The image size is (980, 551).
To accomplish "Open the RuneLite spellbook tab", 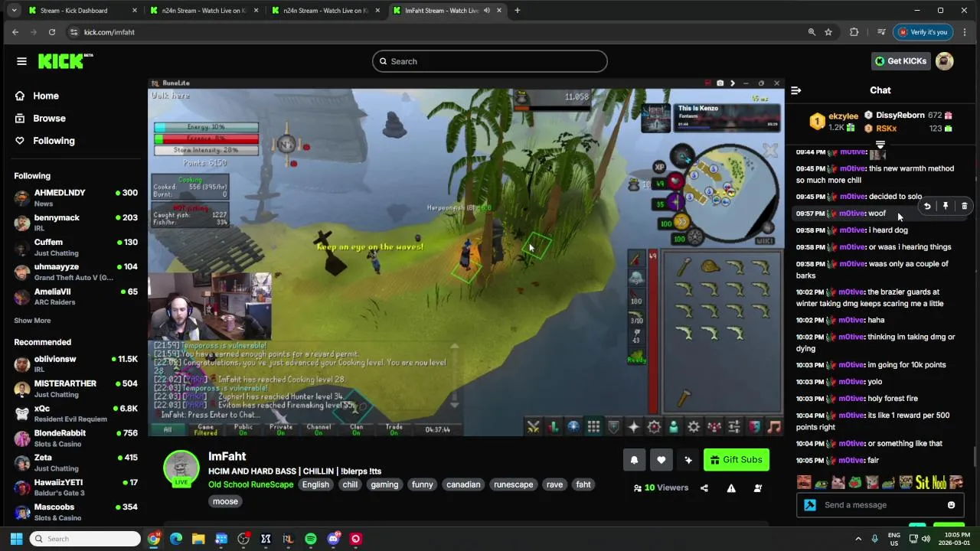I will click(x=653, y=427).
